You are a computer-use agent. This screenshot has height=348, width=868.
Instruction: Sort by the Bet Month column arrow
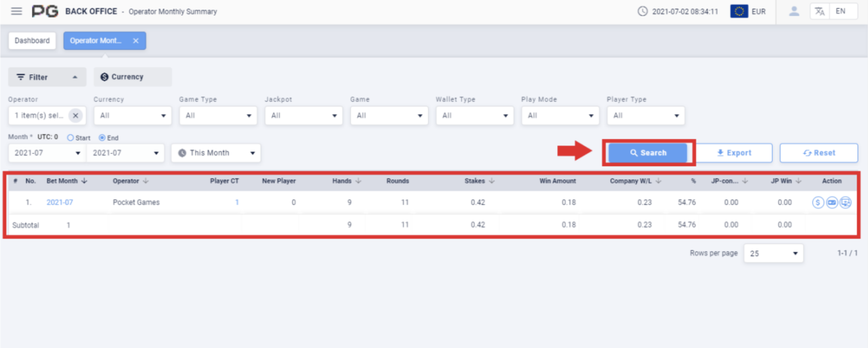(84, 181)
